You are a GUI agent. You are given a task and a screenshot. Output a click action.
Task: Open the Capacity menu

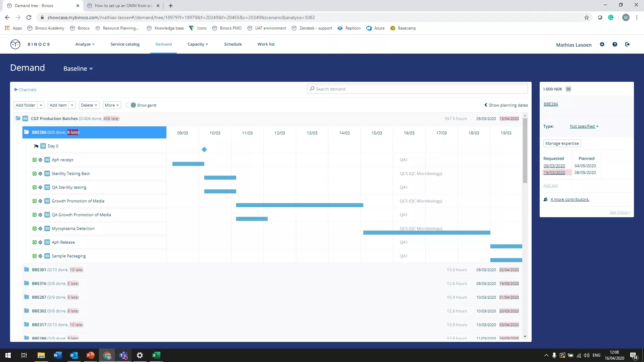(x=198, y=44)
